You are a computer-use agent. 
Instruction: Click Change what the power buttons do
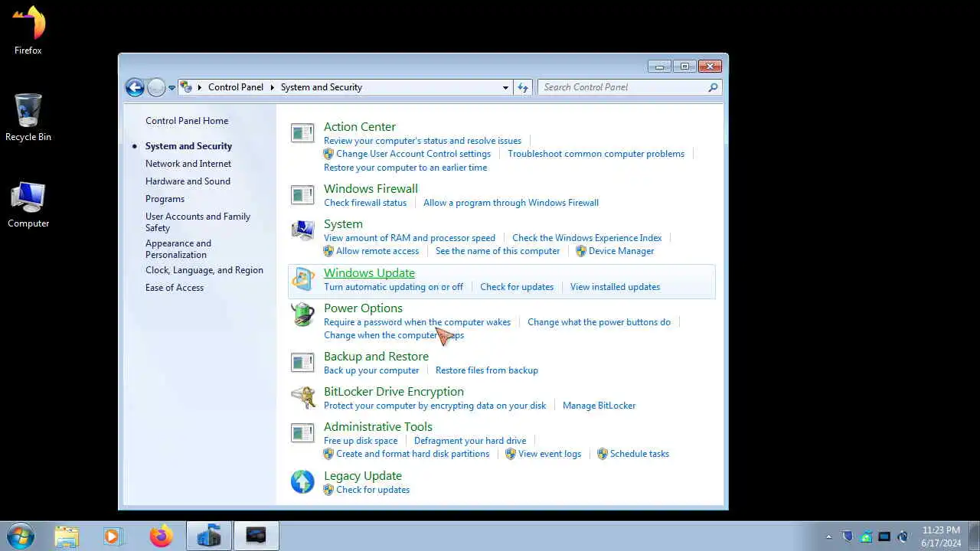[599, 322]
